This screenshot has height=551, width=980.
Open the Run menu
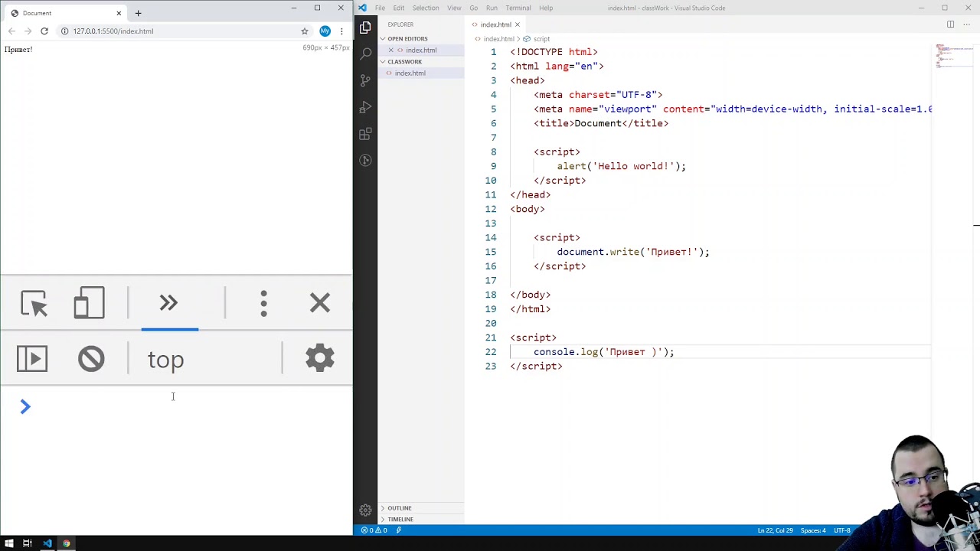point(492,8)
